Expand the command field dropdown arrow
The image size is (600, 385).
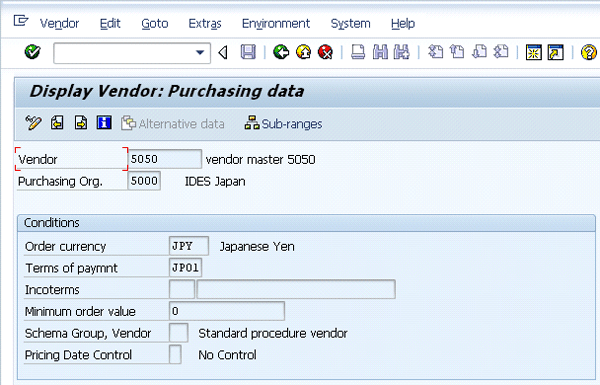200,52
